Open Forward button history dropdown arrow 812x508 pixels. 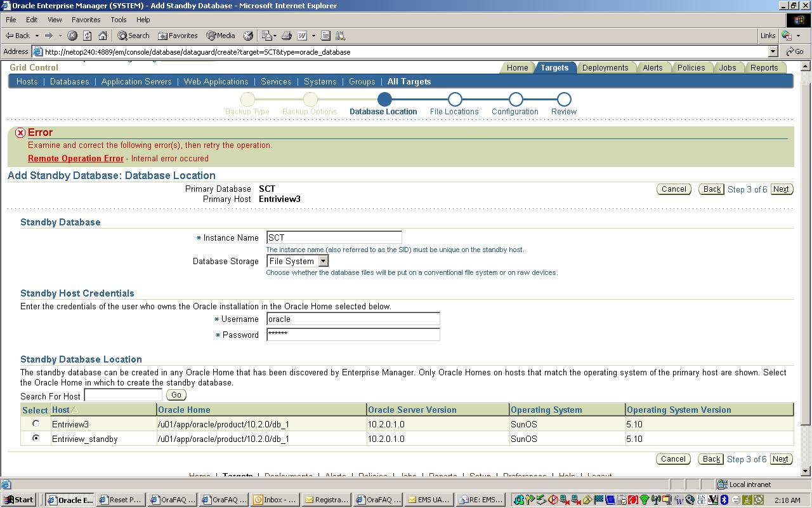tap(60, 36)
